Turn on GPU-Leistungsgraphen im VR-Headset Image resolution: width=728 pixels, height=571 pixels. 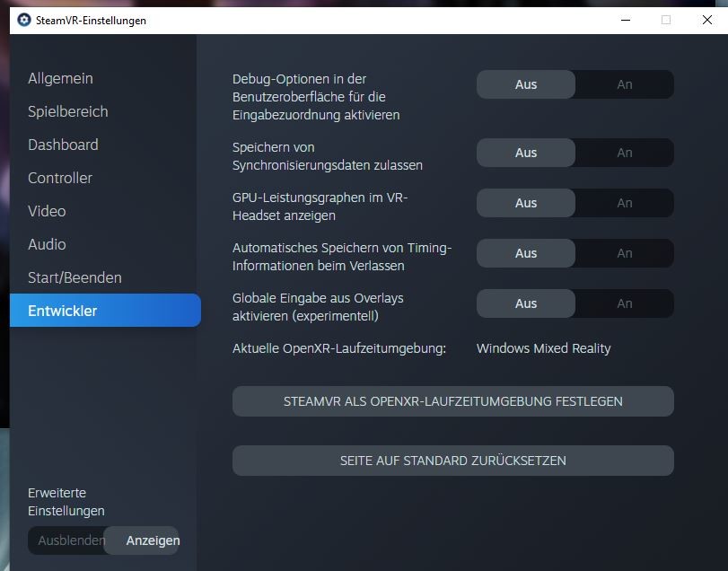(x=625, y=203)
